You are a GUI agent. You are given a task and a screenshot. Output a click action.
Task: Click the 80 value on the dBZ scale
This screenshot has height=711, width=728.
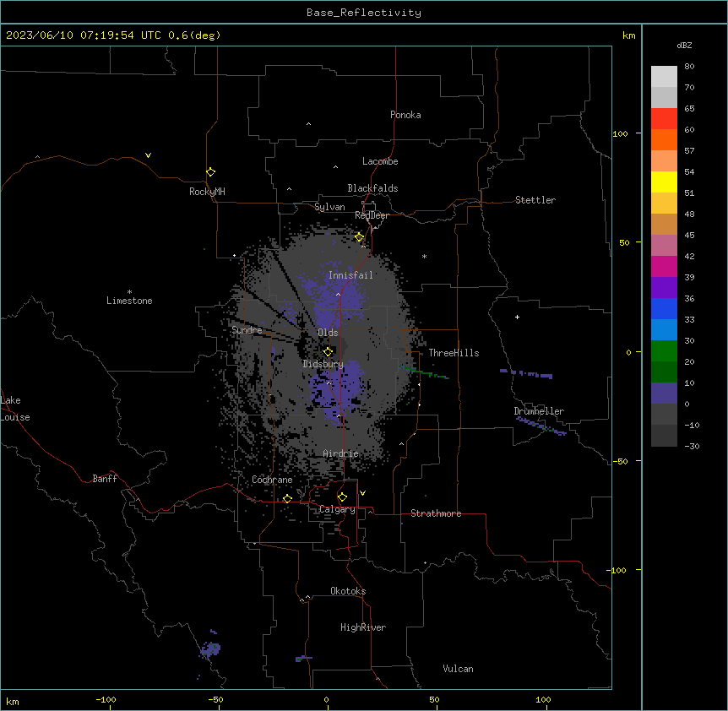click(x=689, y=67)
